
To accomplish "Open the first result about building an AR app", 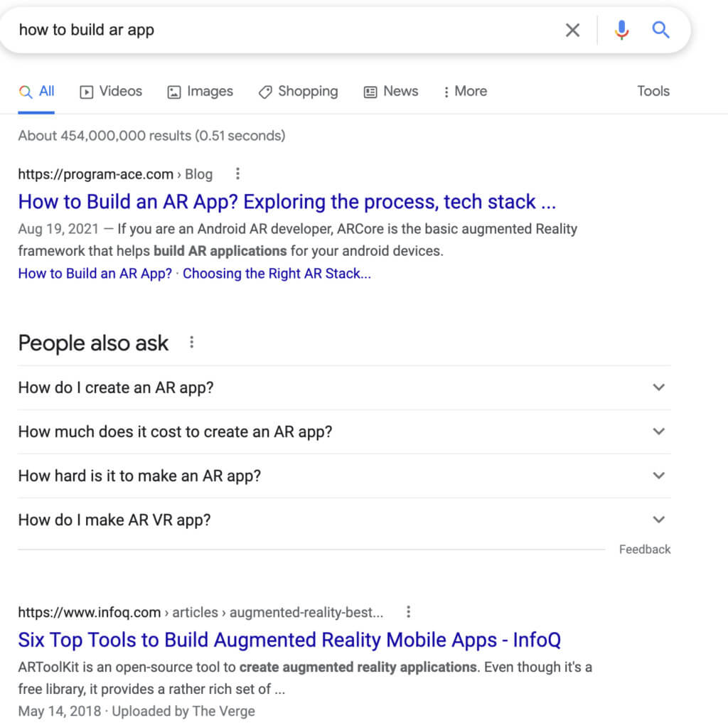I will point(287,202).
